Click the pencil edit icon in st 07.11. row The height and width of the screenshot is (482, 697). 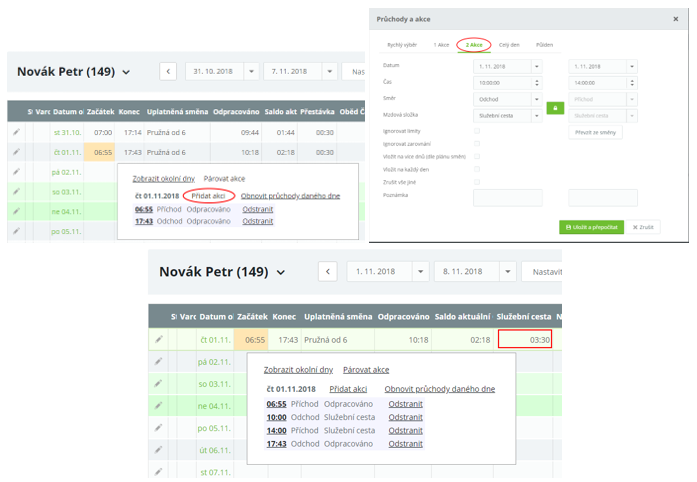tap(159, 471)
